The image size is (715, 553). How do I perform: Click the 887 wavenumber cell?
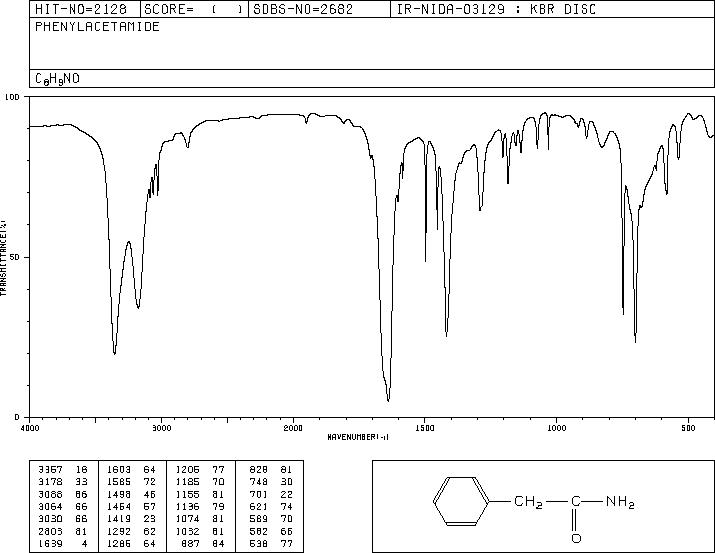point(191,544)
